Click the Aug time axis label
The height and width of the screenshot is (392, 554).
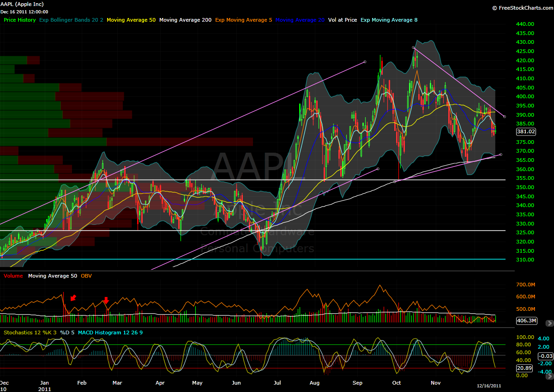tap(314, 383)
